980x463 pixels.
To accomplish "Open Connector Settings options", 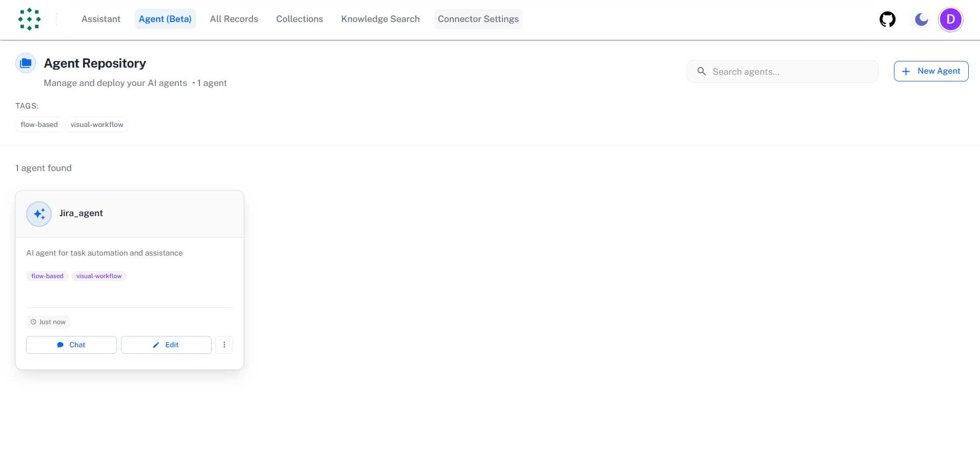I will point(478,19).
